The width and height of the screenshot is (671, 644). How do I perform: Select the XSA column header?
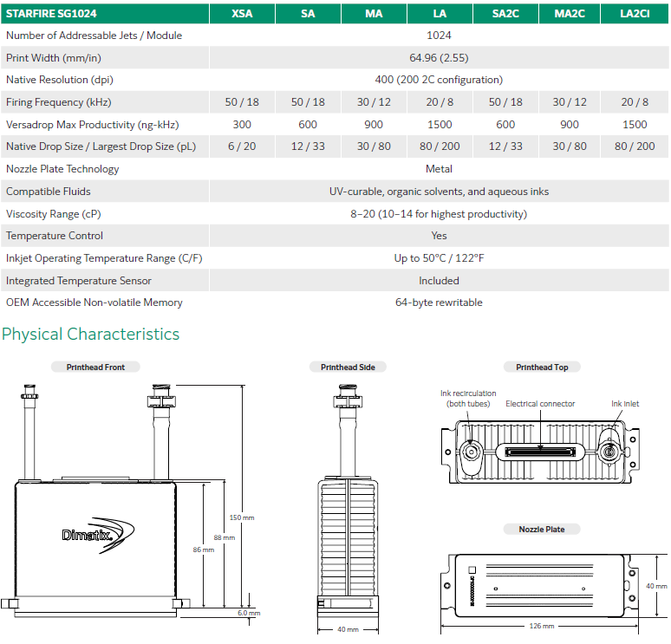pyautogui.click(x=242, y=14)
